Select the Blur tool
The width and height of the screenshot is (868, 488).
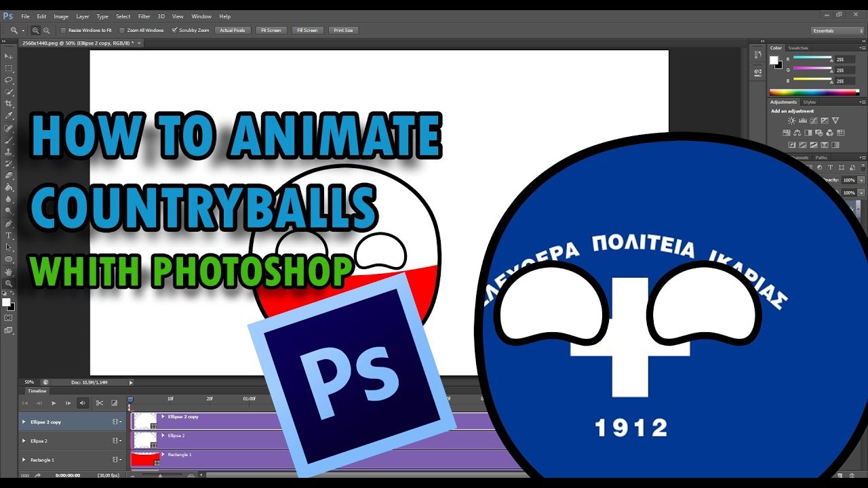click(9, 199)
